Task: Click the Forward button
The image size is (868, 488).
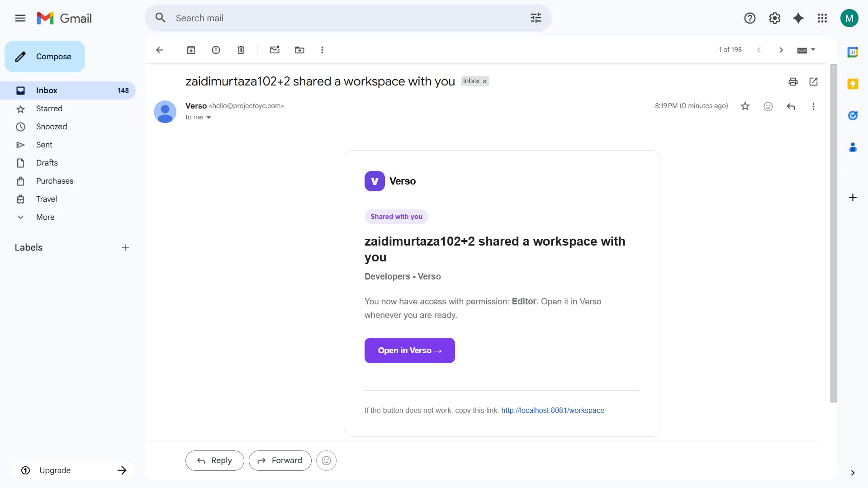Action: click(280, 460)
